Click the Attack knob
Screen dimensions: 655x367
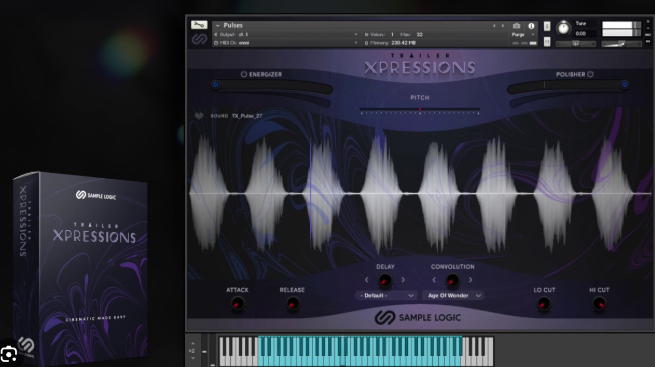click(x=237, y=304)
